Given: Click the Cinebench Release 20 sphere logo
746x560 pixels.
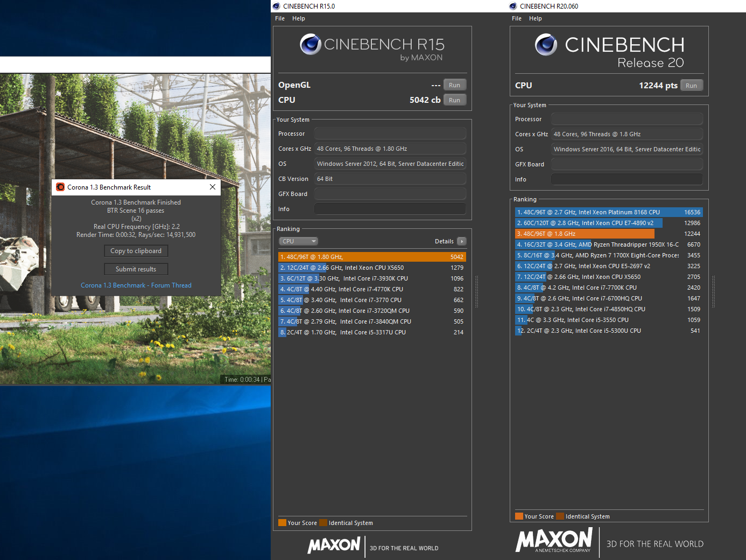Looking at the screenshot, I should (546, 45).
